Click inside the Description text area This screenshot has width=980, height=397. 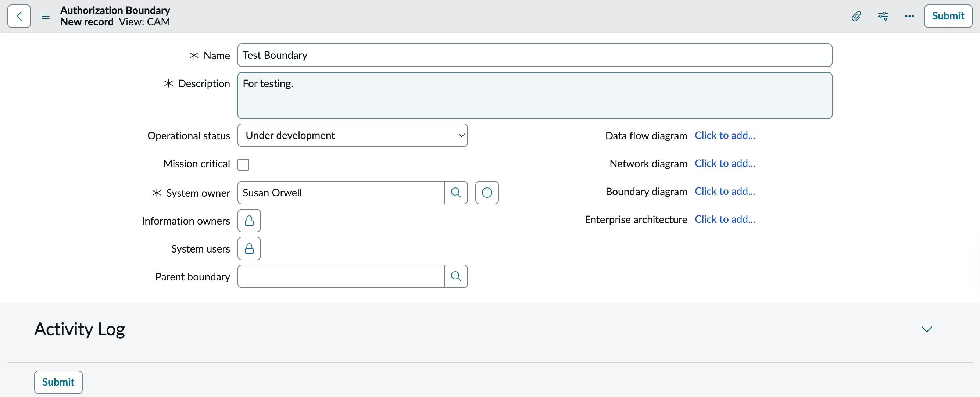pos(534,96)
